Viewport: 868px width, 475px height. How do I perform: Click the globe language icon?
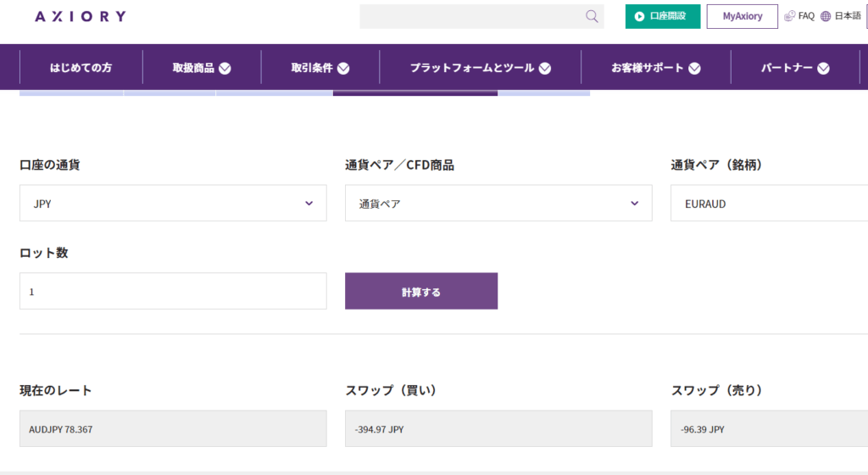coord(826,16)
